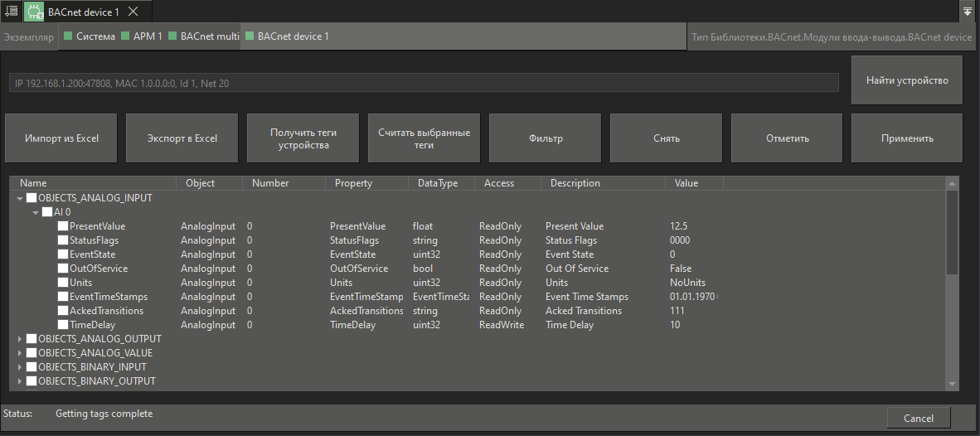Image resolution: width=980 pixels, height=436 pixels.
Task: Click the 'Out Of Service' description cell
Action: click(x=577, y=269)
